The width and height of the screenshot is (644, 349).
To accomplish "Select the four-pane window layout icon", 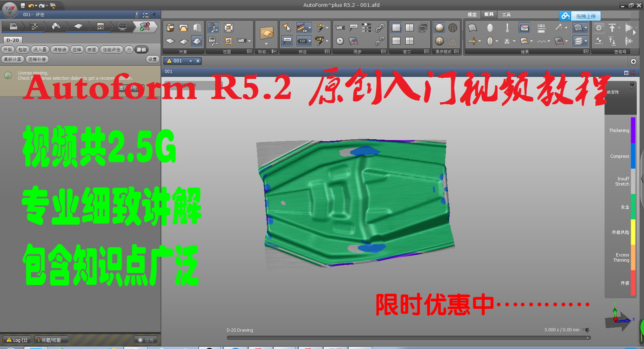I will (x=410, y=41).
